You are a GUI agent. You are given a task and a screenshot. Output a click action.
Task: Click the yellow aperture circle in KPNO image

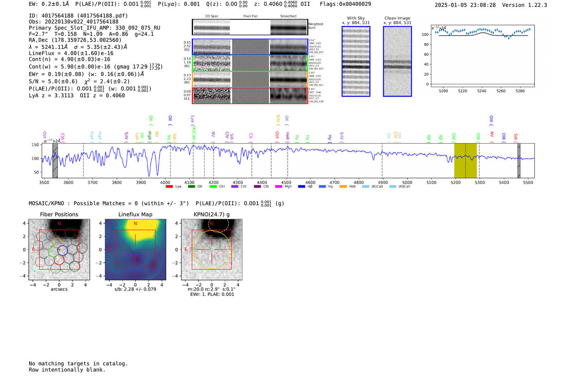pos(211,250)
